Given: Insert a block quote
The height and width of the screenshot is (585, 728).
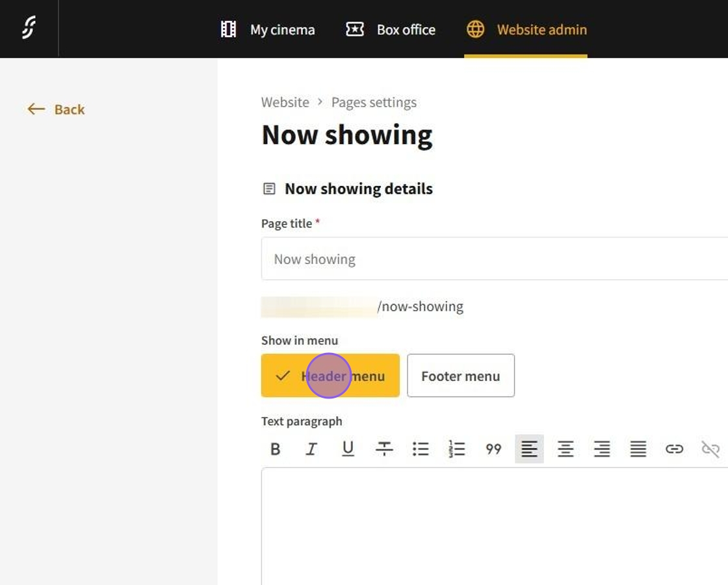Looking at the screenshot, I should click(493, 449).
